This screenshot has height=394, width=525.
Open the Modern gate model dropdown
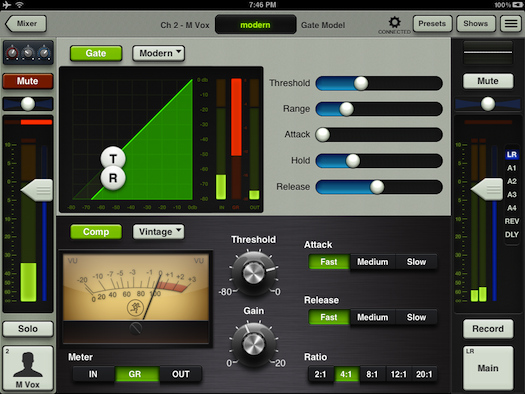(158, 53)
